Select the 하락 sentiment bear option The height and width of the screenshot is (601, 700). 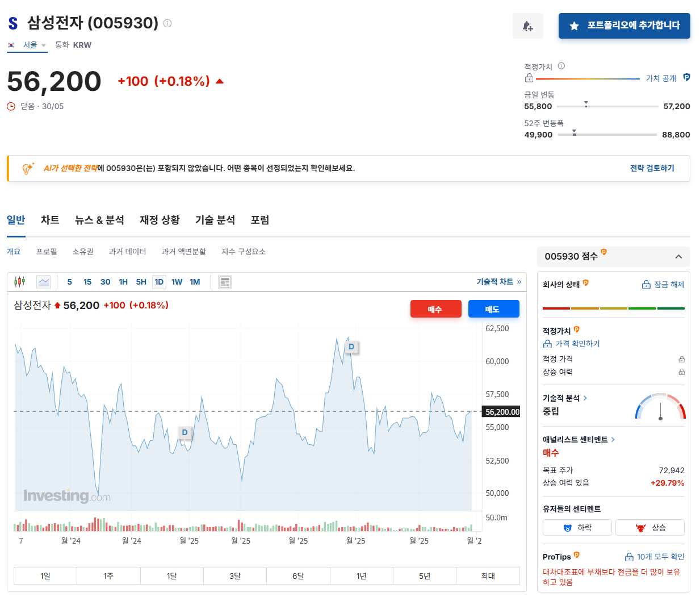coord(577,527)
